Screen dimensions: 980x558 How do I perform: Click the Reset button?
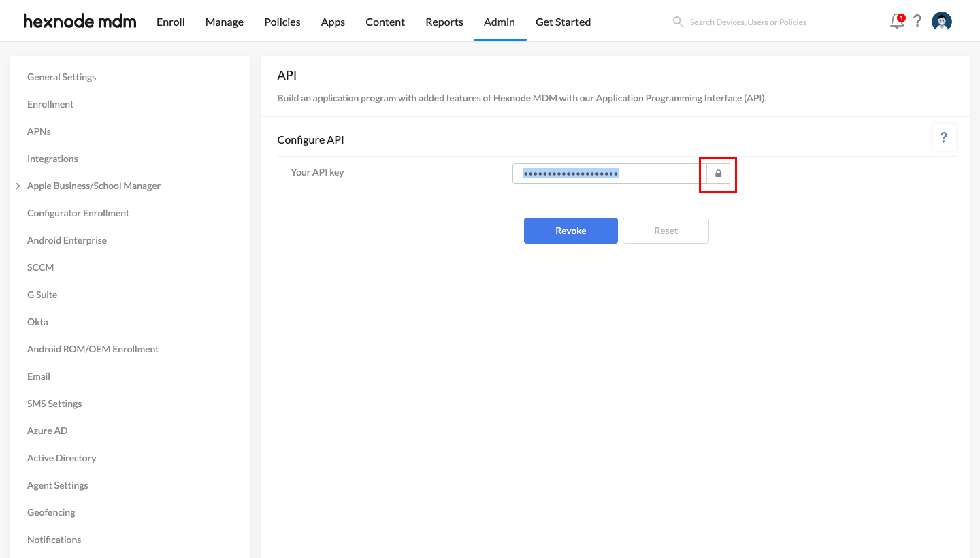tap(666, 231)
